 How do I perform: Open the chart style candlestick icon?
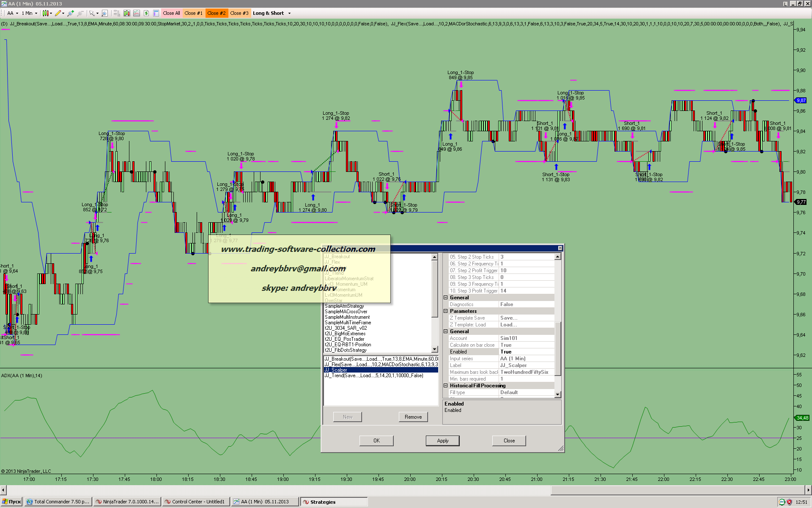(45, 13)
